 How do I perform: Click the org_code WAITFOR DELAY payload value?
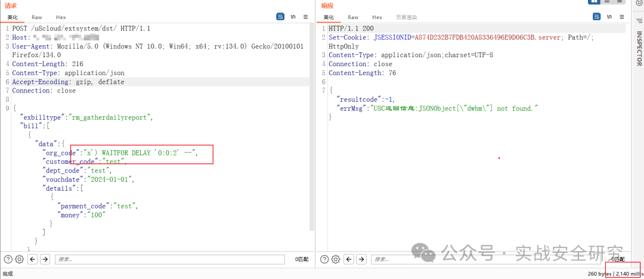[141, 153]
